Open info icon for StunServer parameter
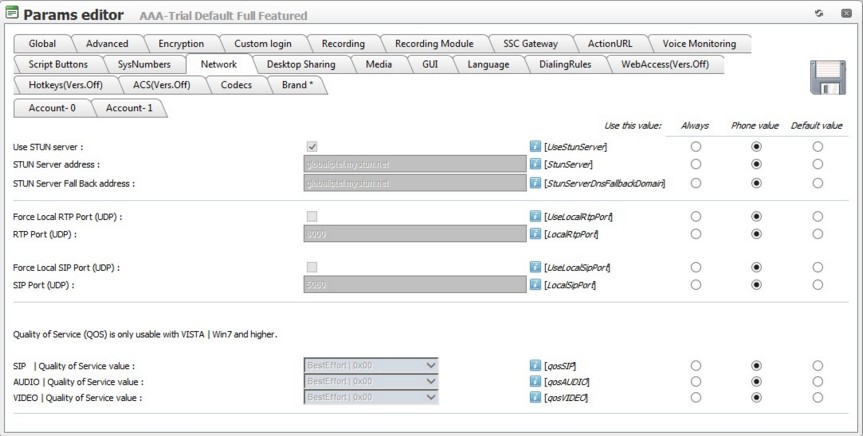This screenshot has width=863, height=436. point(535,164)
